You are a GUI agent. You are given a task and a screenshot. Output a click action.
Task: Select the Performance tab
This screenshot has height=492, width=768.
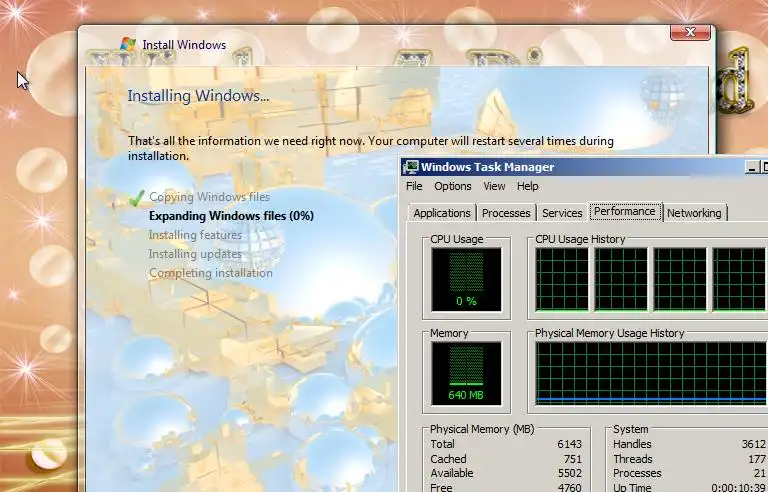(624, 211)
